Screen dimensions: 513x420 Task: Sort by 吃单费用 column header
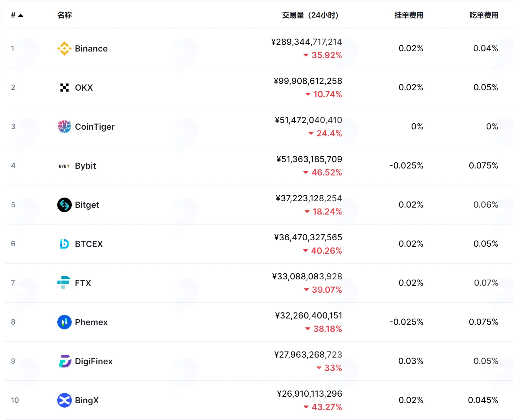(x=484, y=15)
